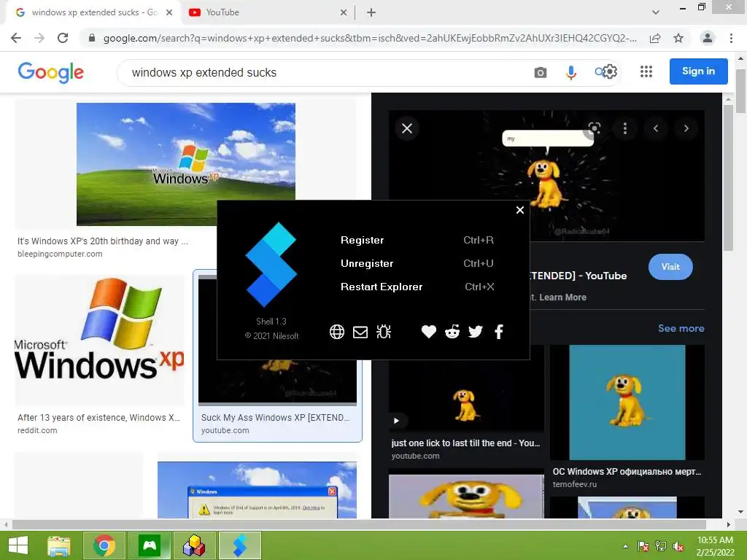Click the horizontal scrollbar
This screenshot has width=747, height=560.
pyautogui.click(x=359, y=524)
